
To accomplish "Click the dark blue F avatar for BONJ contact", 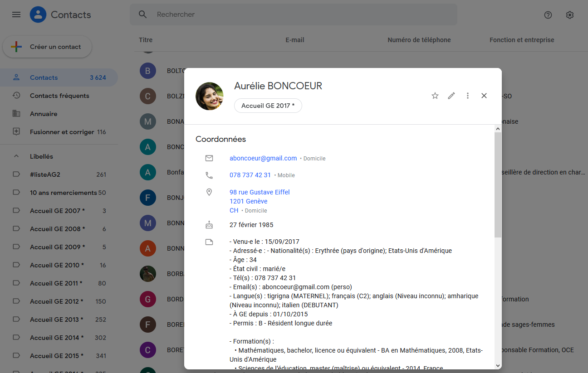I will pyautogui.click(x=148, y=198).
